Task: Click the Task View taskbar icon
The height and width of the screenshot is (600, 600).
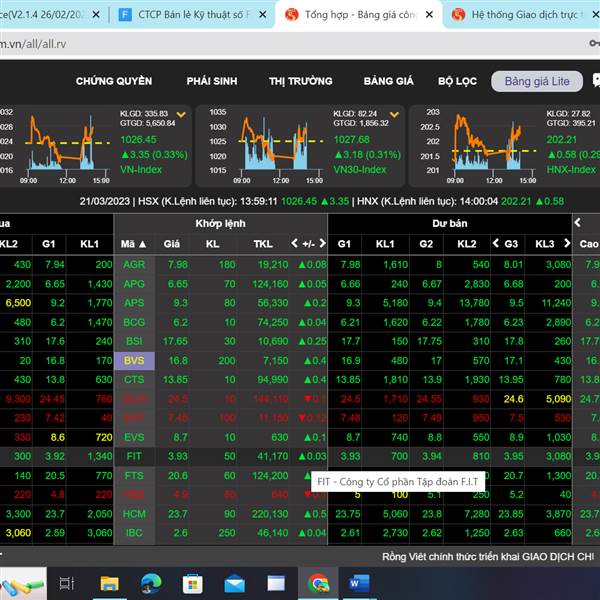Action: tap(67, 582)
